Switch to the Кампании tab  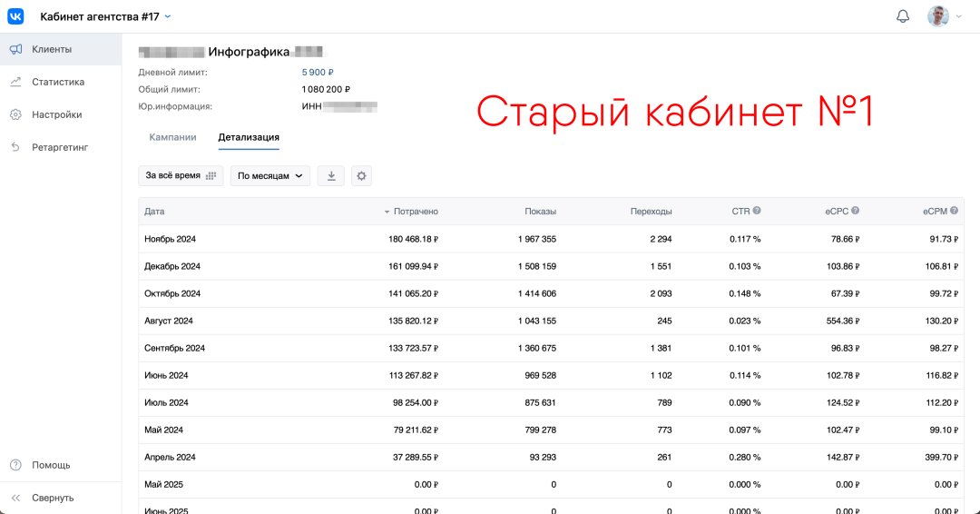click(172, 137)
